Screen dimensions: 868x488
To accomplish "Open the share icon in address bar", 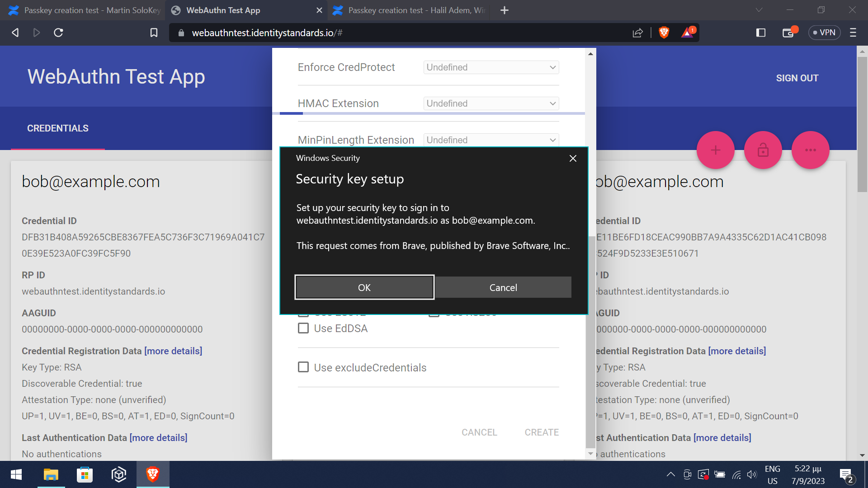I will pos(637,33).
